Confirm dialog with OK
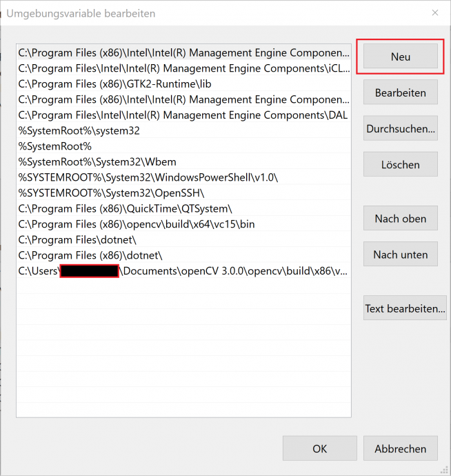Viewport: 451px width, 476px height. tap(319, 448)
